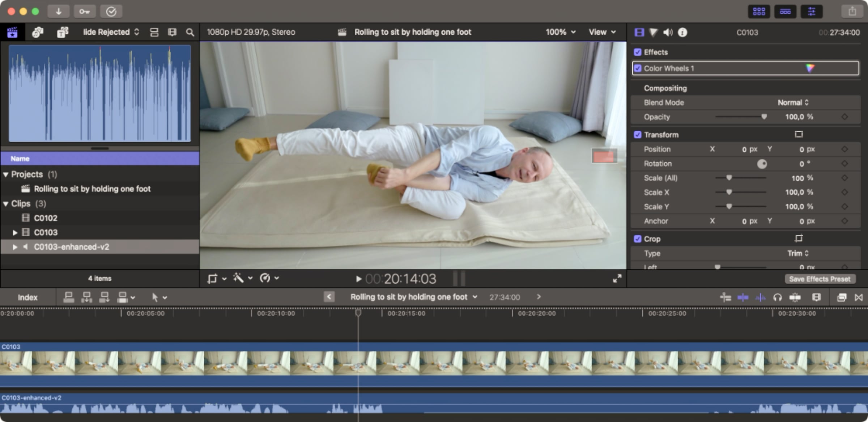
Task: Open the viewer 100% zoom dropdown
Action: [x=560, y=32]
